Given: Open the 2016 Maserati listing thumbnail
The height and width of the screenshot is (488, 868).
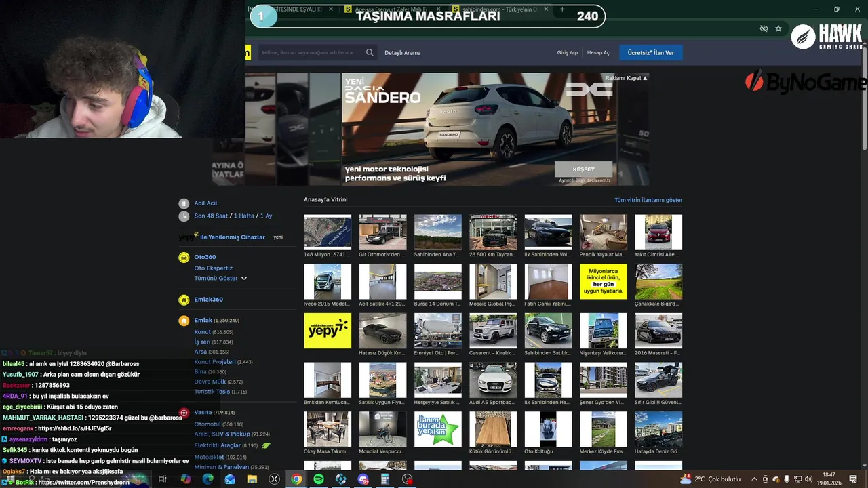Looking at the screenshot, I should point(658,331).
